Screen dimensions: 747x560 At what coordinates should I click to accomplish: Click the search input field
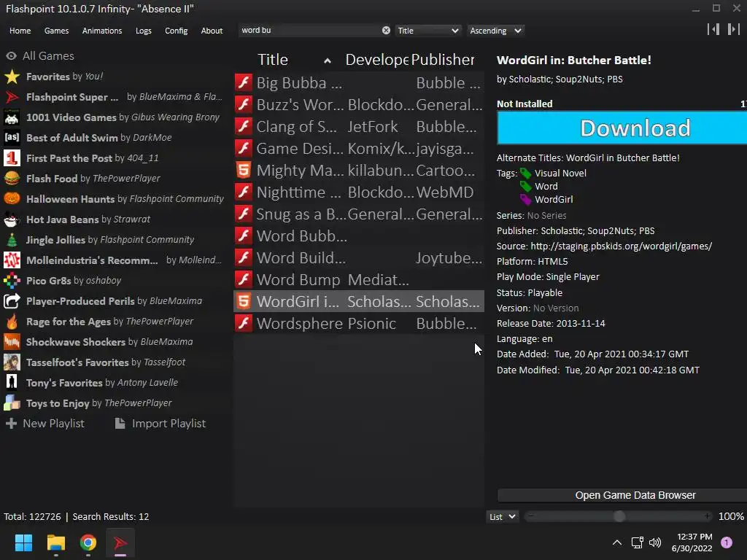pyautogui.click(x=311, y=31)
